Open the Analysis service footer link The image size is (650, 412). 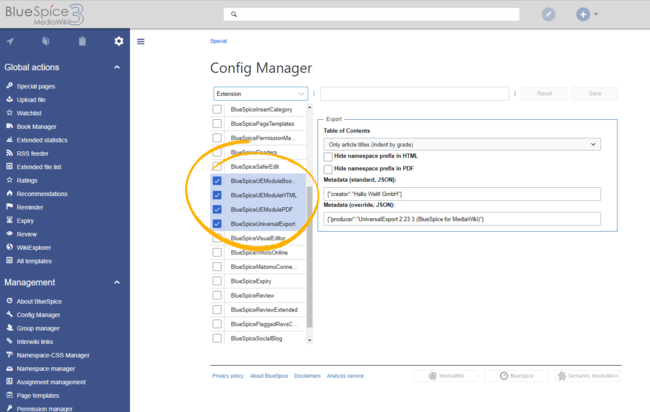click(345, 376)
